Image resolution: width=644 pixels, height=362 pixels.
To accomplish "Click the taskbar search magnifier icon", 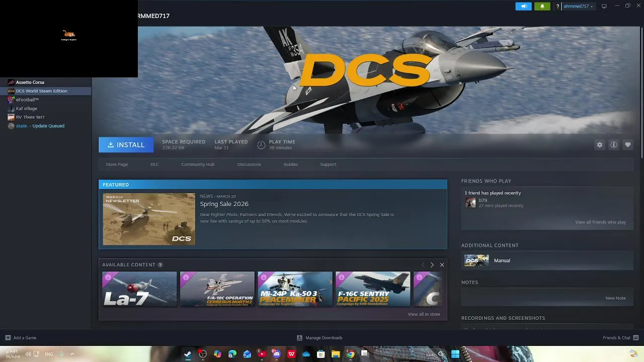I will pyautogui.click(x=441, y=354).
